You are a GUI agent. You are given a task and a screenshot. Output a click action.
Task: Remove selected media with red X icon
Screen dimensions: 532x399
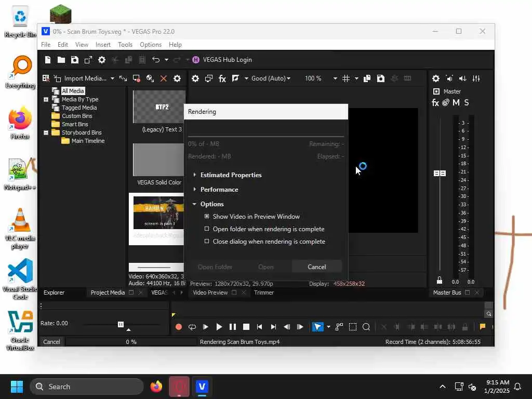[x=164, y=78]
